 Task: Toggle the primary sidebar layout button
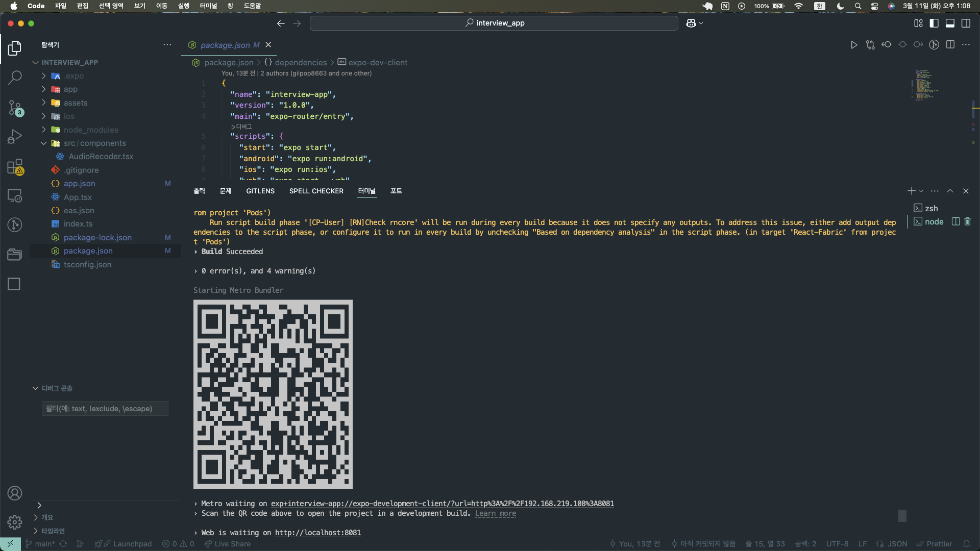(x=934, y=23)
